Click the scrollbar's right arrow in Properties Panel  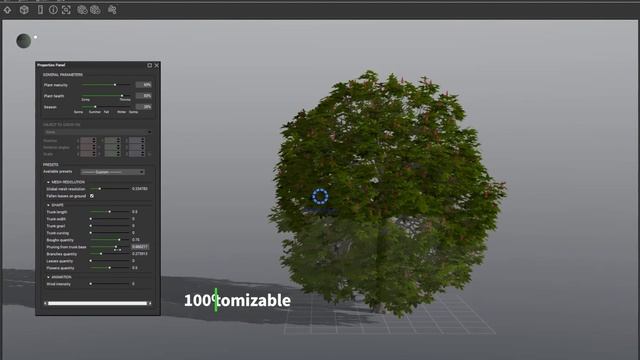(x=150, y=303)
